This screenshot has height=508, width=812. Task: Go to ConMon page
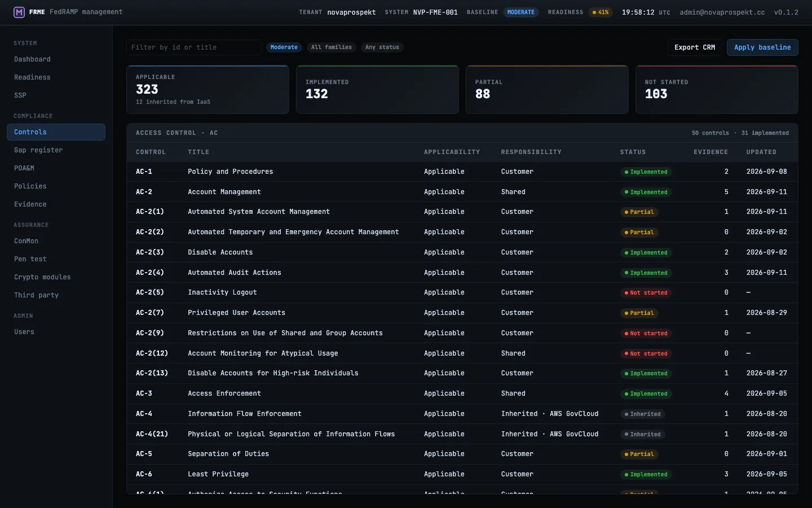pos(56,241)
